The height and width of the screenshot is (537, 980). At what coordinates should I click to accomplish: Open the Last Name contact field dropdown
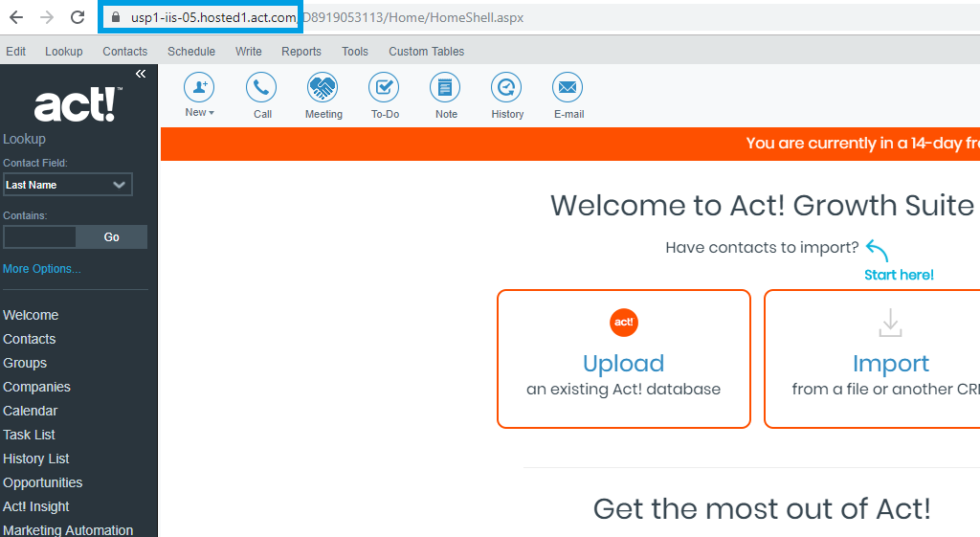coord(67,185)
